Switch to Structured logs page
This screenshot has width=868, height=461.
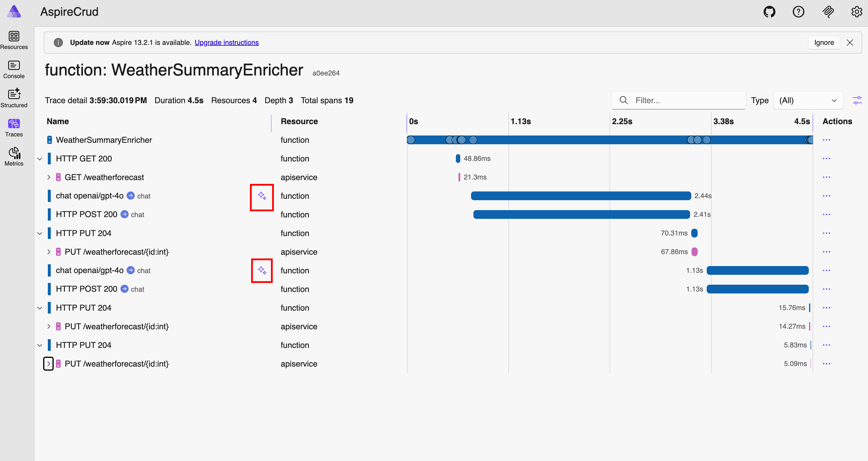(14, 98)
